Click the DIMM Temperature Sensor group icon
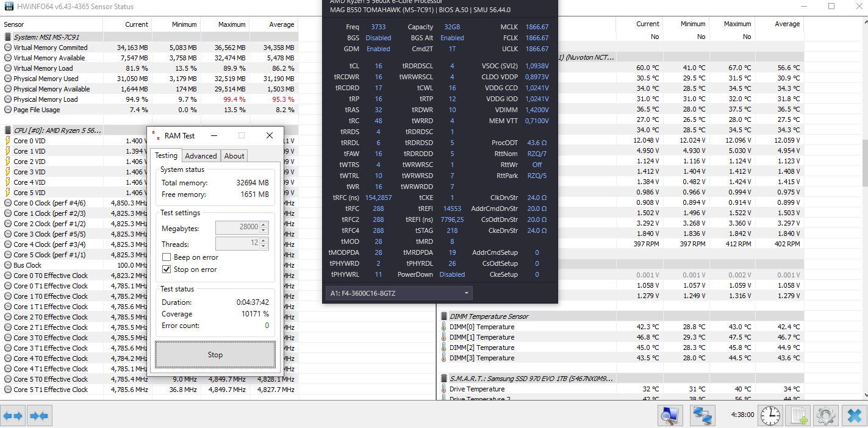This screenshot has height=428, width=868. [444, 316]
